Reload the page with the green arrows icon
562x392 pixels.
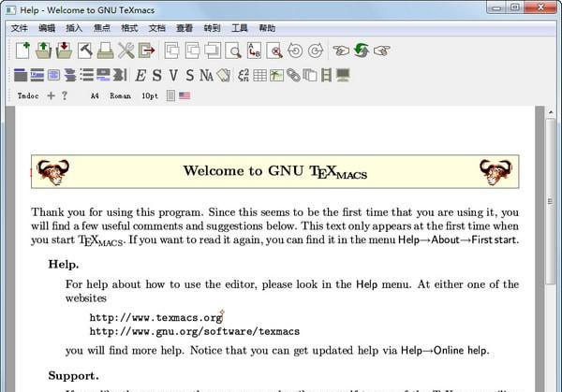click(362, 51)
